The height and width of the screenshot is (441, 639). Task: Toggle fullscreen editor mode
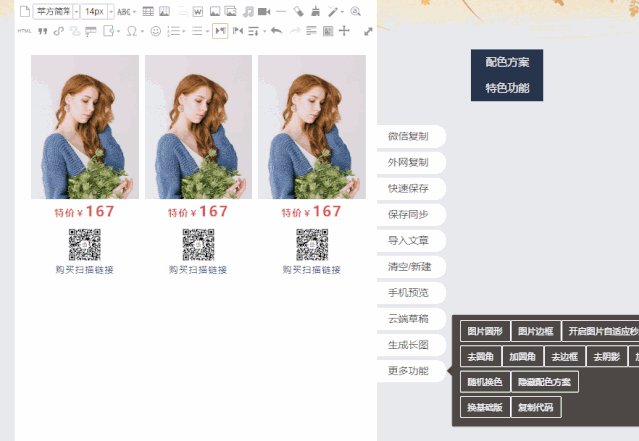coord(368,31)
